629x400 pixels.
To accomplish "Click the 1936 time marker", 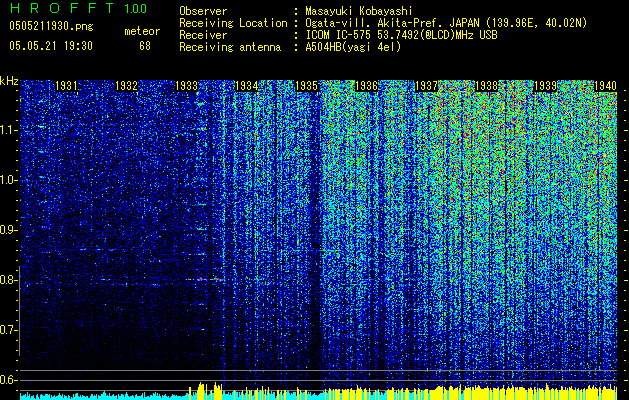I will pos(366,86).
